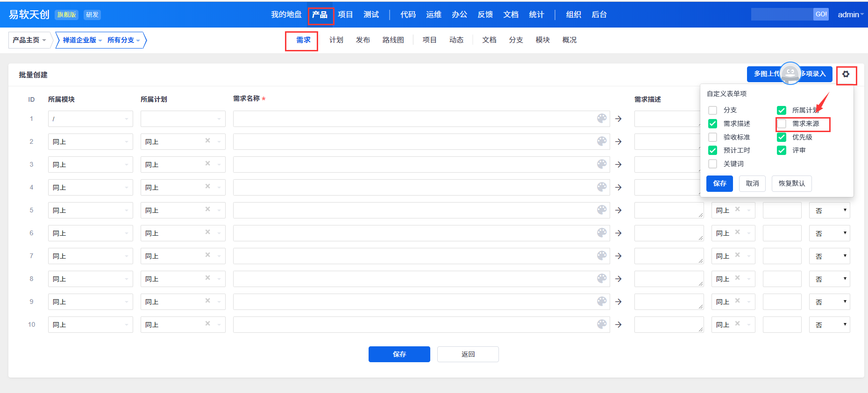Uncheck the 评审 checkbox
Viewport: 868px width, 393px height.
click(x=782, y=150)
